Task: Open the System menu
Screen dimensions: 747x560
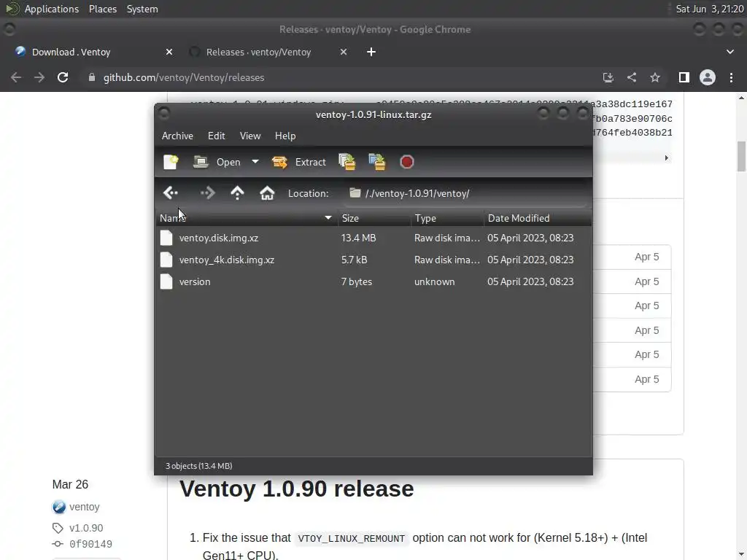Action: point(142,9)
